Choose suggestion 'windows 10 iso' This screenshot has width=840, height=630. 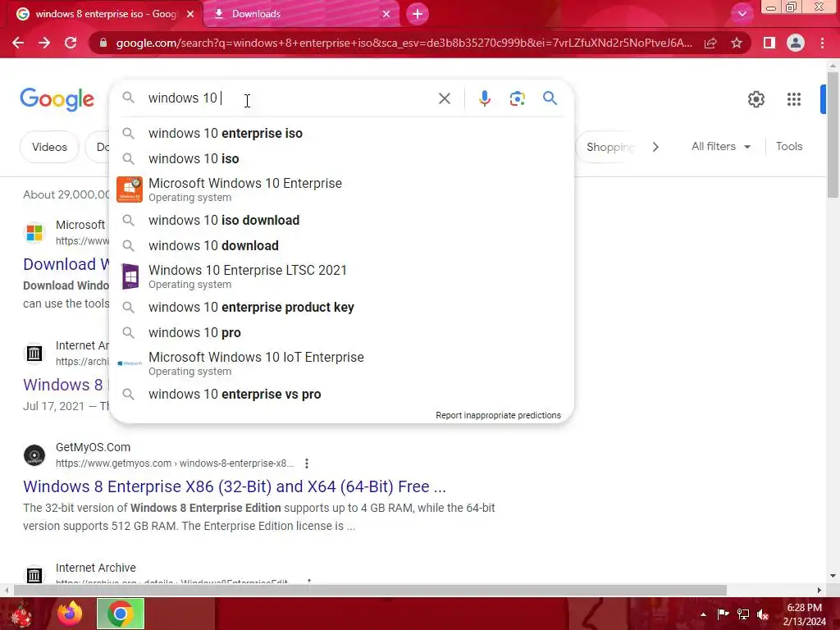tap(341, 158)
